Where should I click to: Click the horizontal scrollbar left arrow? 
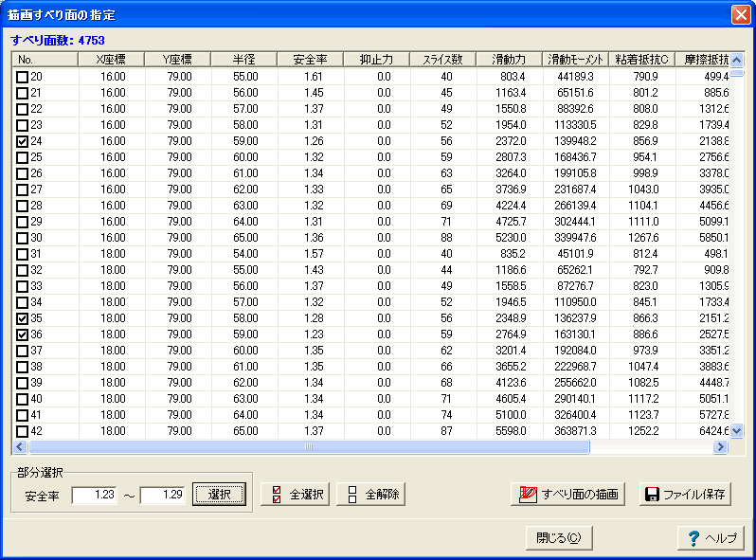point(19,446)
